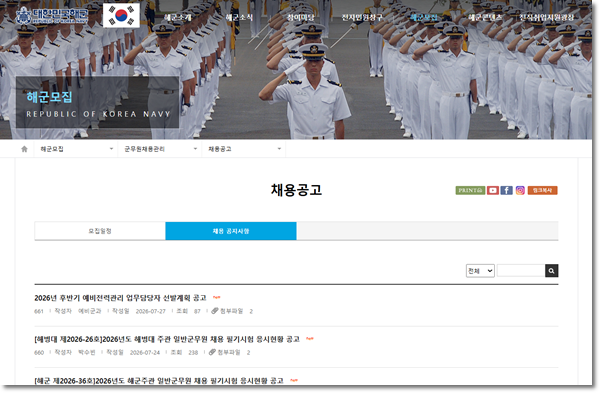Screen dimensions: 600x393
Task: Open the 전자민원창구 navigation menu
Action: point(362,17)
